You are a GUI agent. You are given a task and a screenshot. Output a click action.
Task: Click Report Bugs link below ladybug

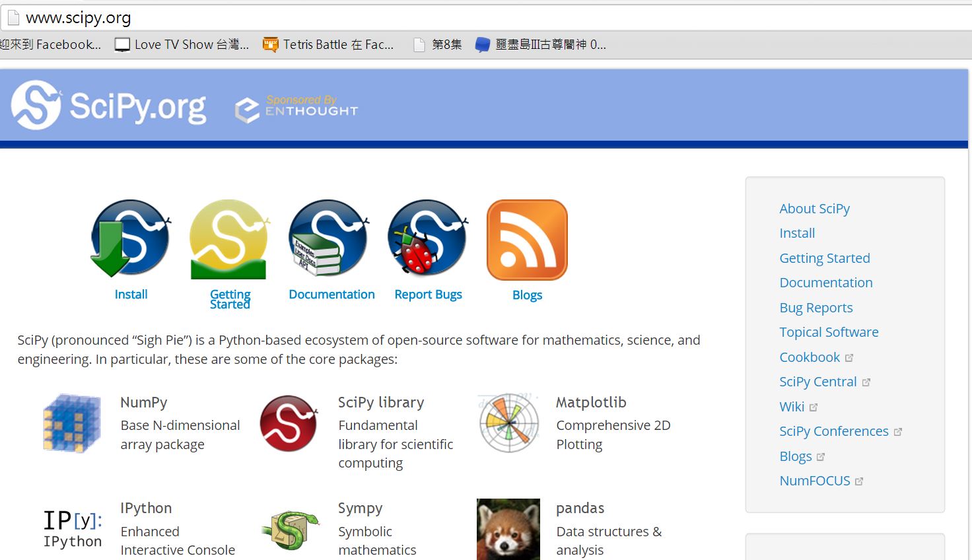click(428, 295)
